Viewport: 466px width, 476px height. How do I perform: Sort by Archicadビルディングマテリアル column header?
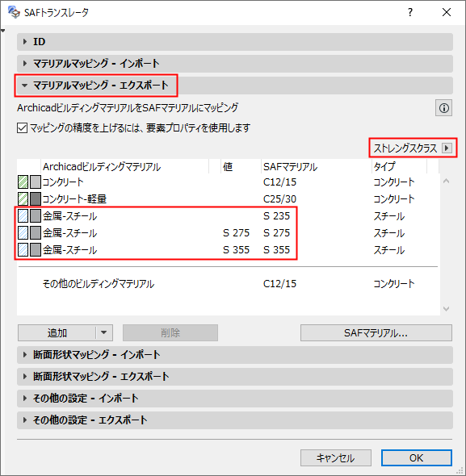[x=124, y=167]
